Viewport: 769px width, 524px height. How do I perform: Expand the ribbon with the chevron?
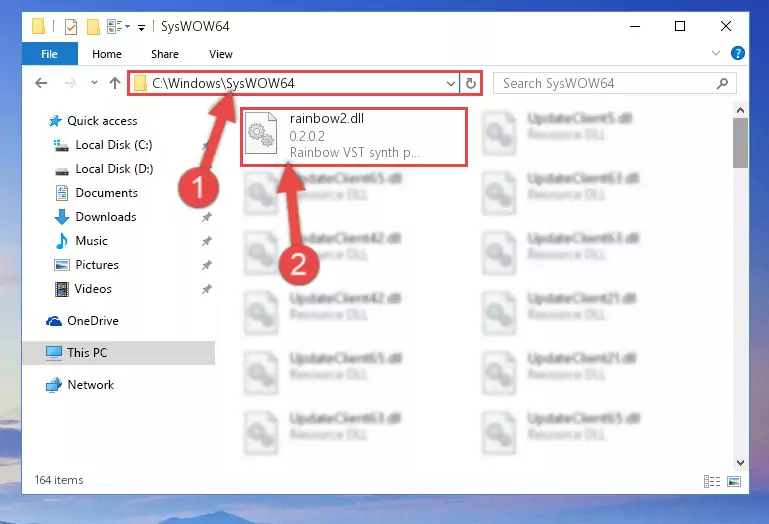pos(716,53)
